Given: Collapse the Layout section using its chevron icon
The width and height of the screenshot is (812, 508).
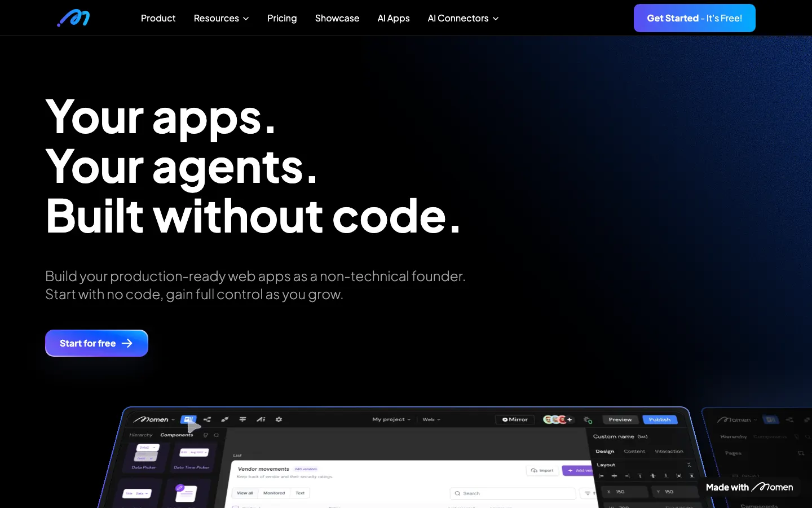Looking at the screenshot, I should point(689,465).
